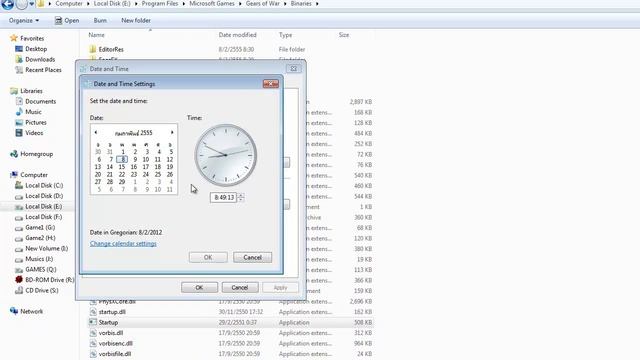Select the vorbisfile.dll file
The image size is (640, 360).
pos(115,354)
